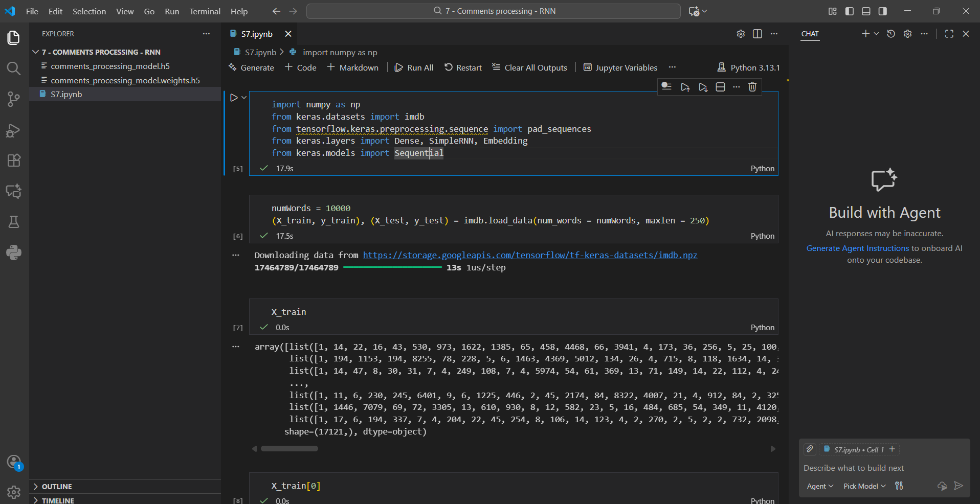This screenshot has height=504, width=980.
Task: Toggle the primary side bar layout button
Action: [850, 11]
